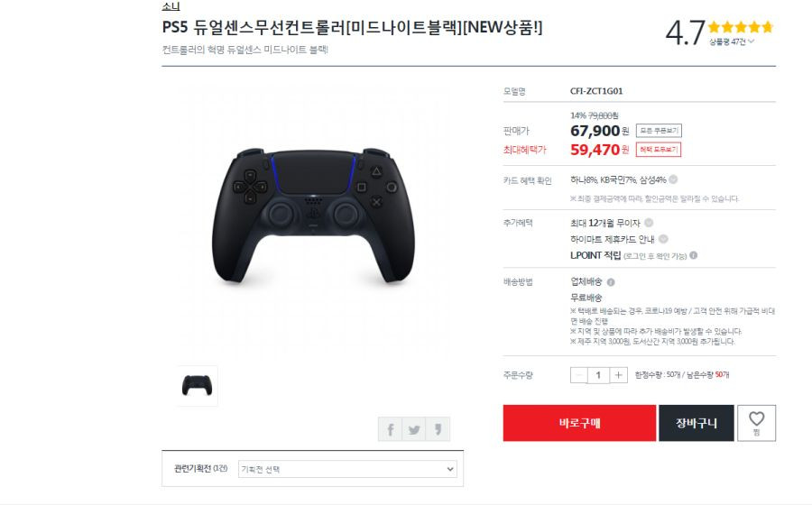The image size is (812, 505).
Task: Click the 소니 brand link
Action: coord(171,6)
